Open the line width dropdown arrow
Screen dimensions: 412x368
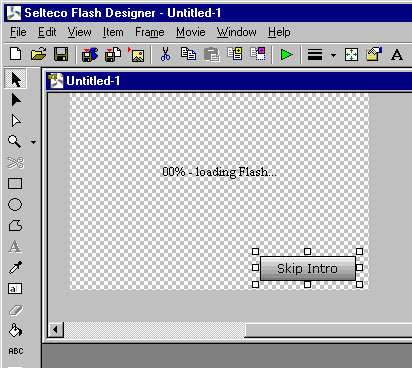(333, 55)
